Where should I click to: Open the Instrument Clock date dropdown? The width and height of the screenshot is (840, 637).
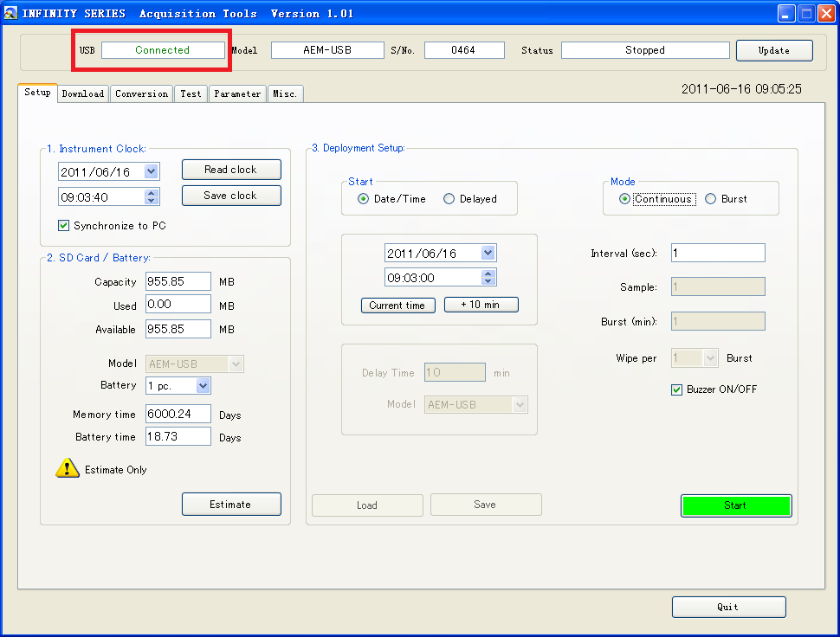[x=152, y=172]
